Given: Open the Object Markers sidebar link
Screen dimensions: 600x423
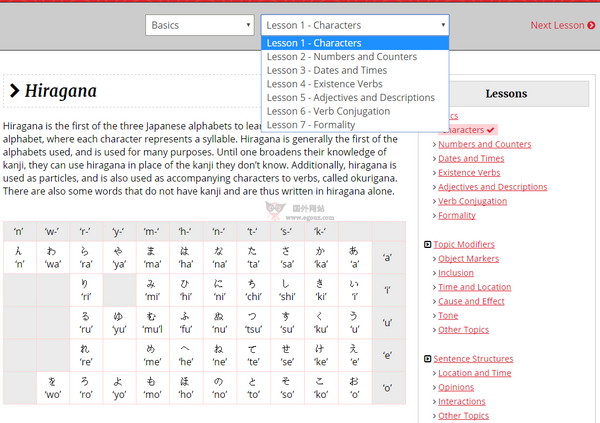Looking at the screenshot, I should (x=470, y=259).
